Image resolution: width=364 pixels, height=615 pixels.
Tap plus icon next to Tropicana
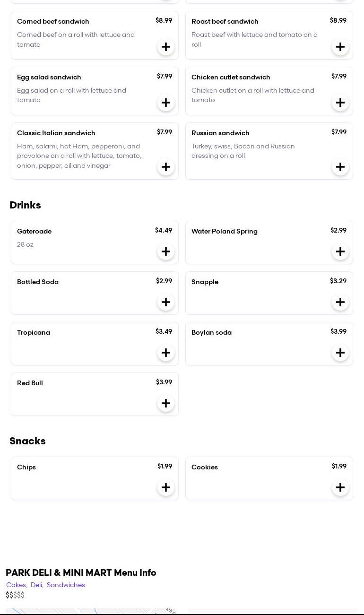coord(166,353)
